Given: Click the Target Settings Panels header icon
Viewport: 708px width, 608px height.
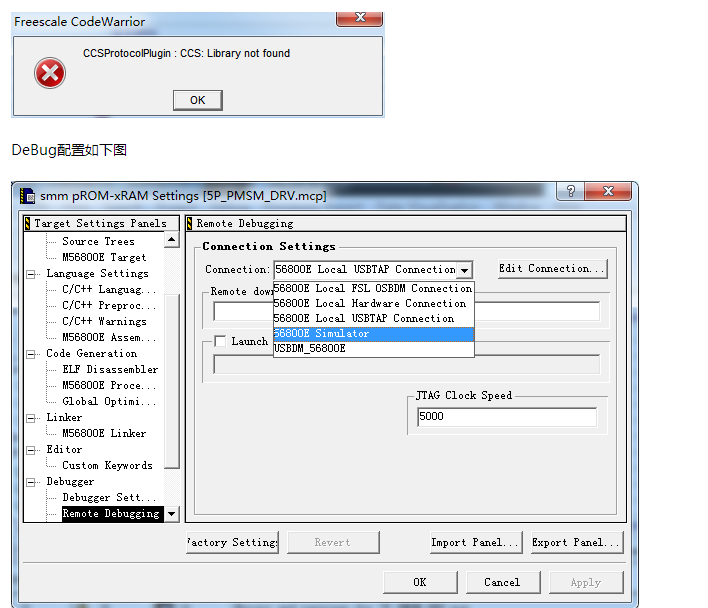Looking at the screenshot, I should 28,223.
